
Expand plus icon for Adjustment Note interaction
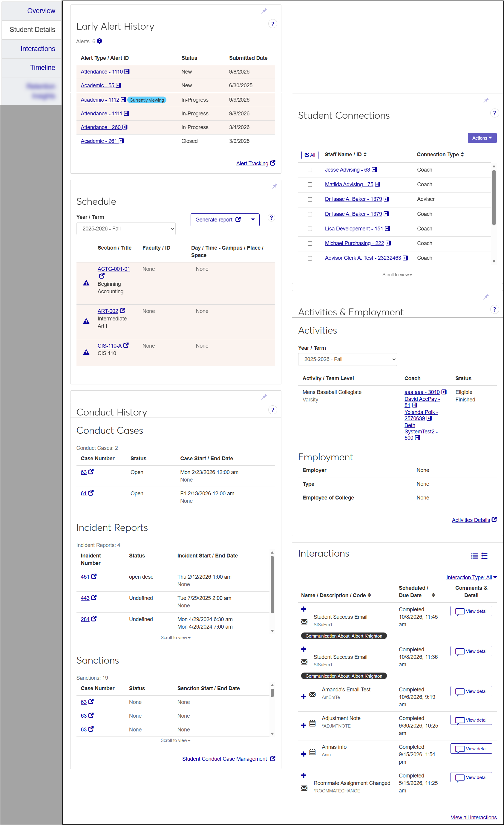click(x=304, y=725)
